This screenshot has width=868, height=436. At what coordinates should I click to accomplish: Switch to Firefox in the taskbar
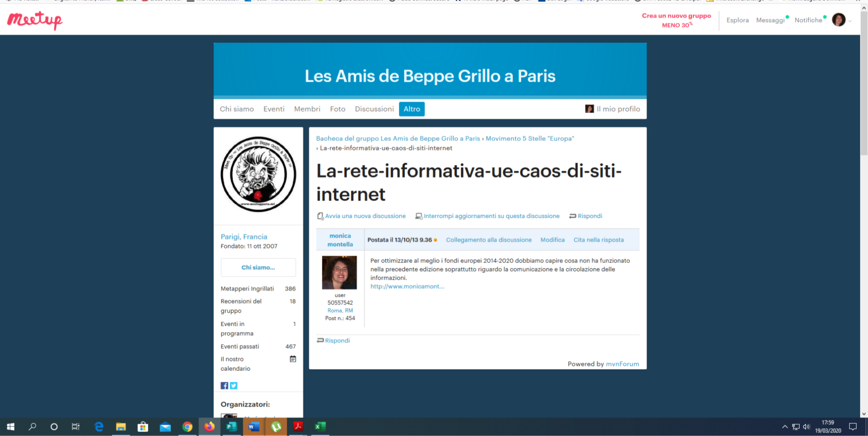[210, 426]
